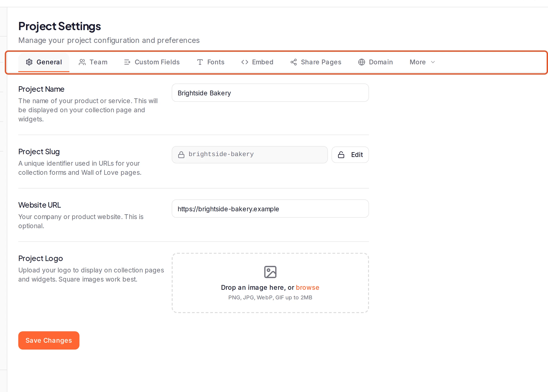Switch to the Domain tab
Image resolution: width=548 pixels, height=392 pixels.
[376, 62]
